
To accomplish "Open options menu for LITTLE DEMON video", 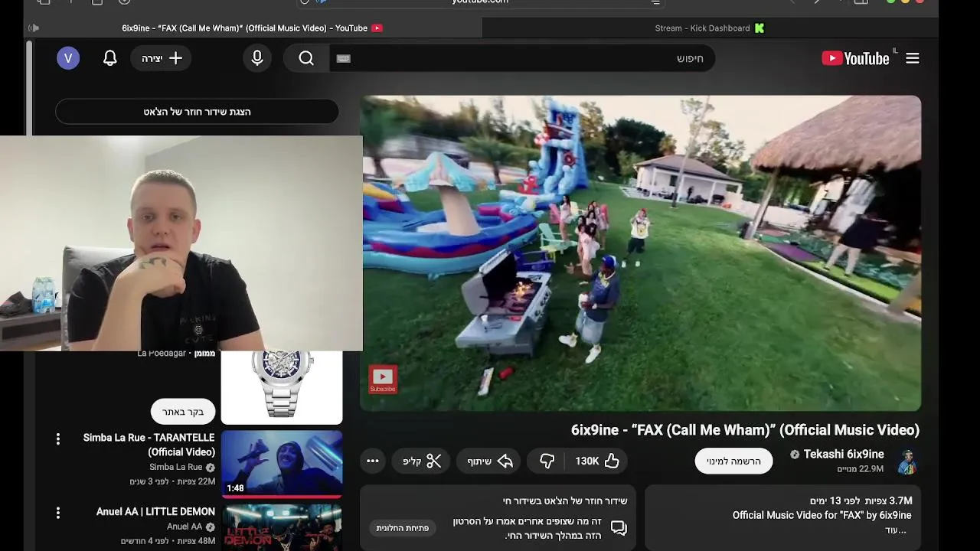I will (x=57, y=513).
